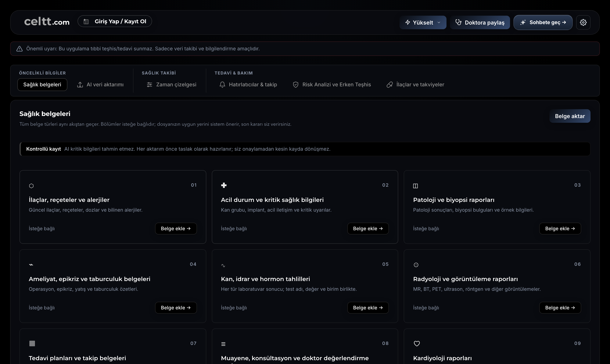Image resolution: width=610 pixels, height=364 pixels.
Task: Switch to İlaçlar ve takviyeler tab
Action: 415,84
